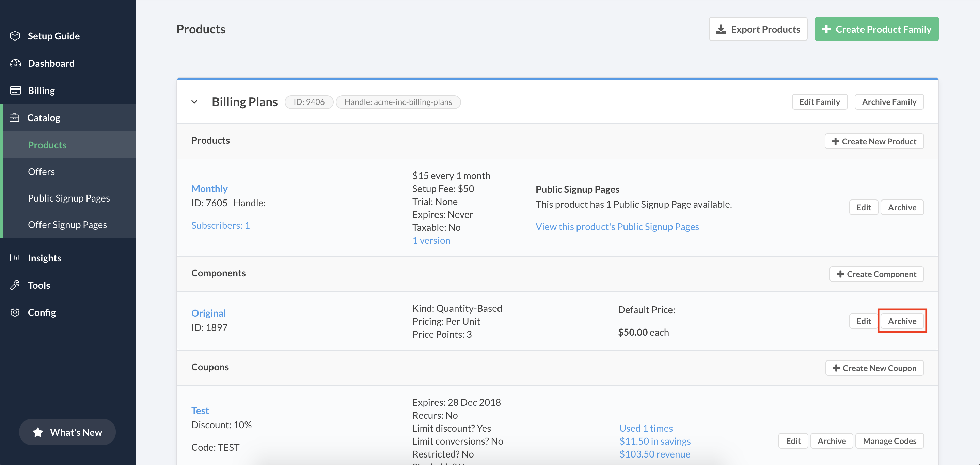Click the Setup Guide cube icon
The height and width of the screenshot is (465, 980).
coord(15,36)
